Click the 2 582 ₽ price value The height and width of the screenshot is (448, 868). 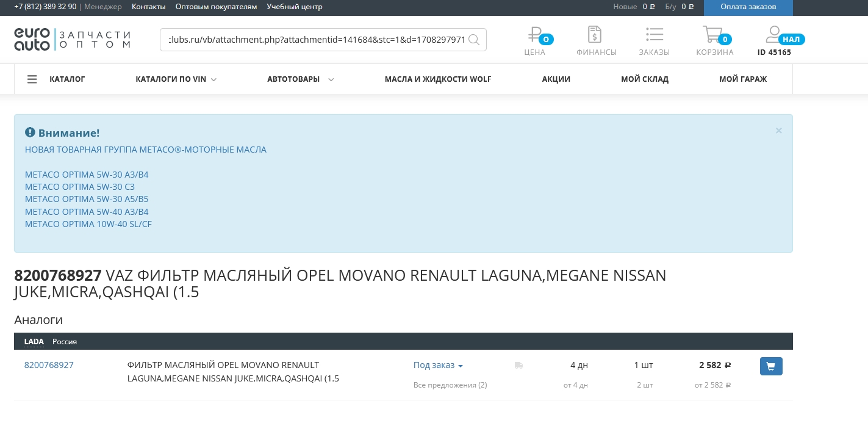[x=715, y=365]
